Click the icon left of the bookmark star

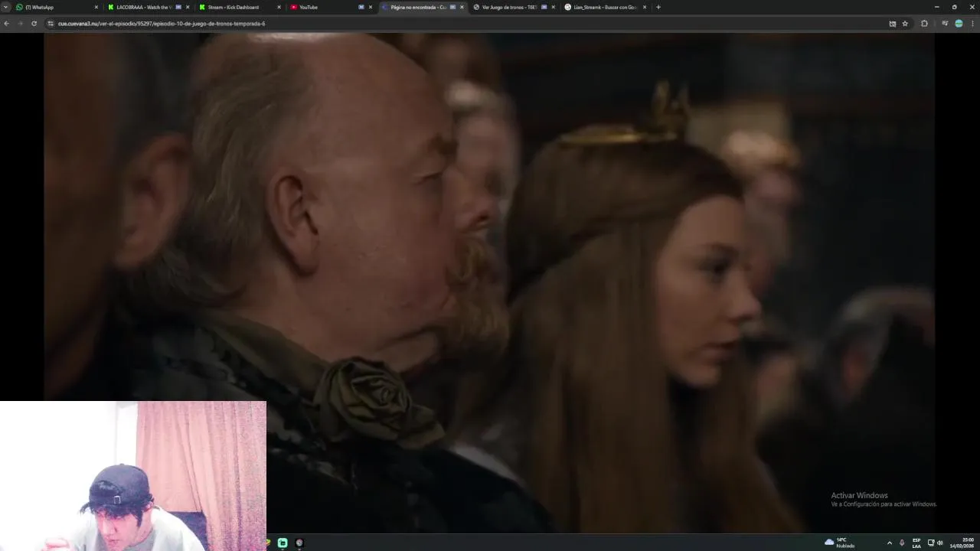(x=893, y=24)
